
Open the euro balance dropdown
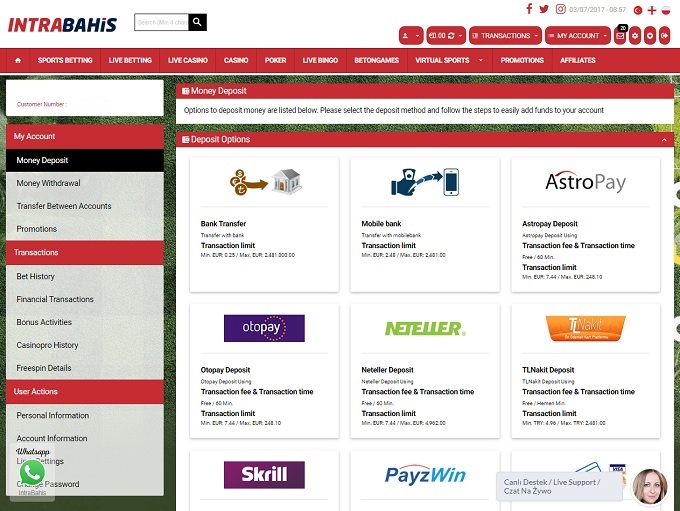443,36
